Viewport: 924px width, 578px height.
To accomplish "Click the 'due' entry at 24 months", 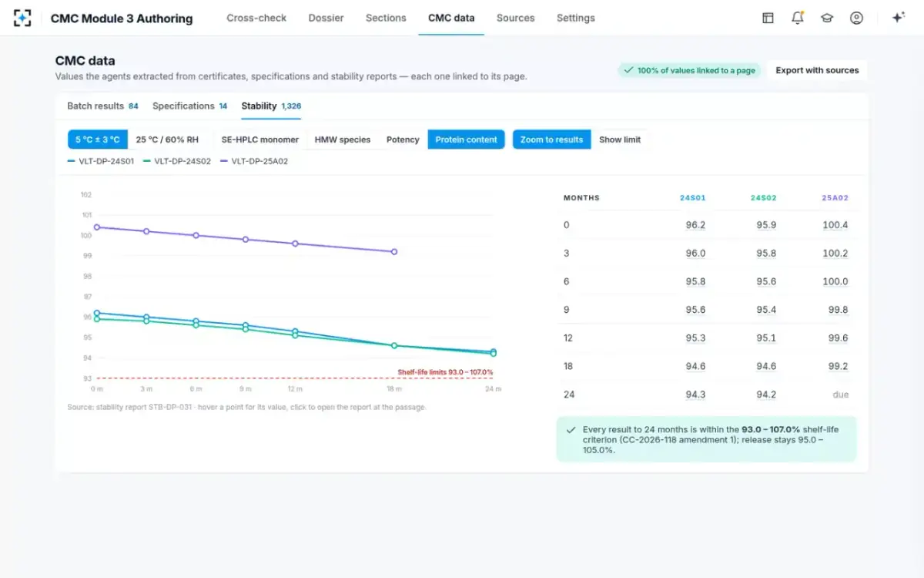I will [841, 395].
